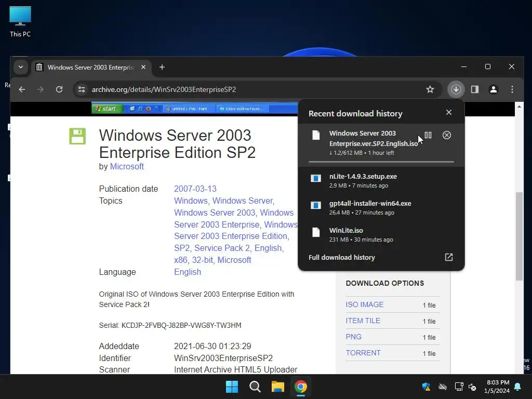532x399 pixels.
Task: Click the green floppy disk software icon
Action: click(x=77, y=136)
